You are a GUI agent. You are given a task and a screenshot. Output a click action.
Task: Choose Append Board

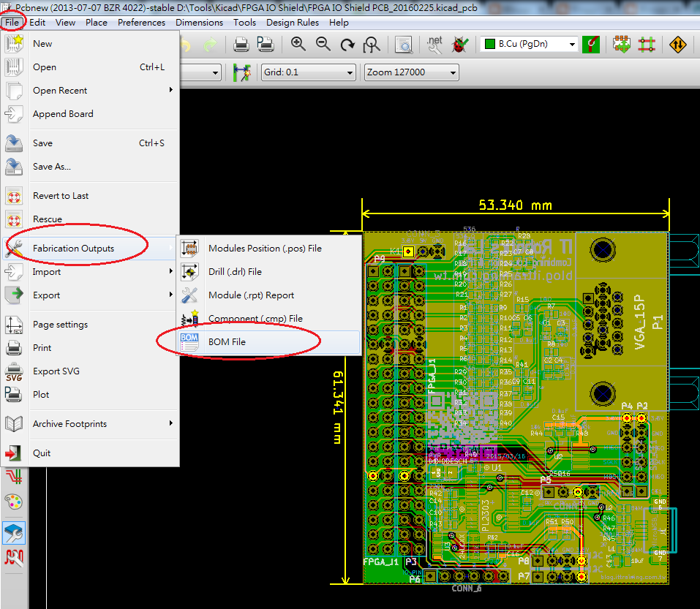click(x=89, y=114)
